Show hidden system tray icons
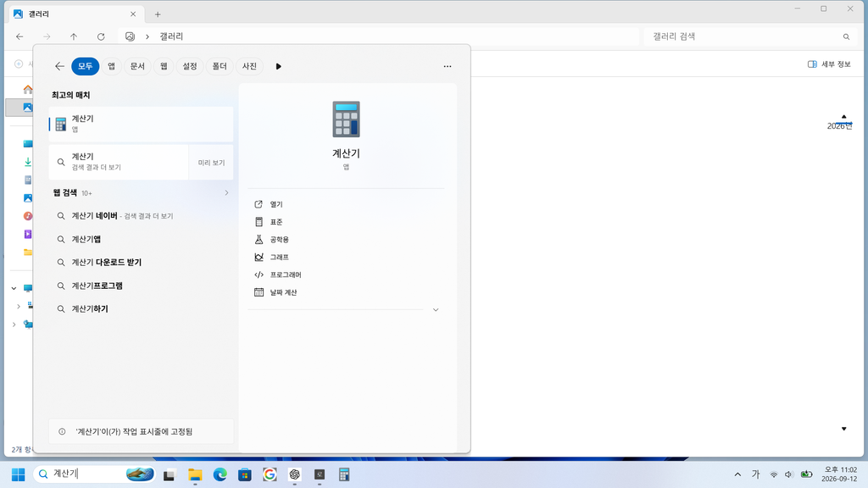This screenshot has height=488, width=868. (x=737, y=474)
